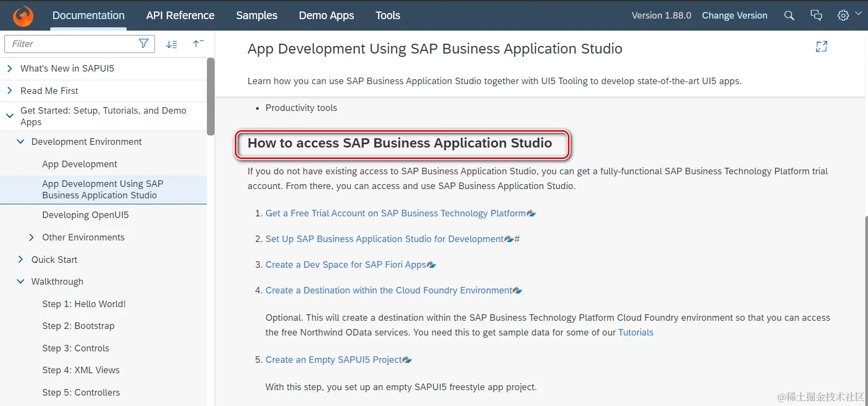
Task: Select Developing OpenUI5 tree item
Action: [85, 215]
